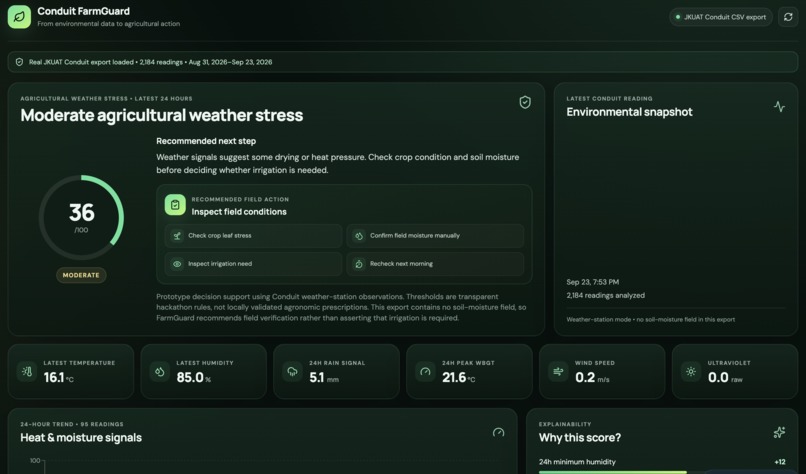
Task: Click the MODERATE status badge
Action: click(81, 275)
